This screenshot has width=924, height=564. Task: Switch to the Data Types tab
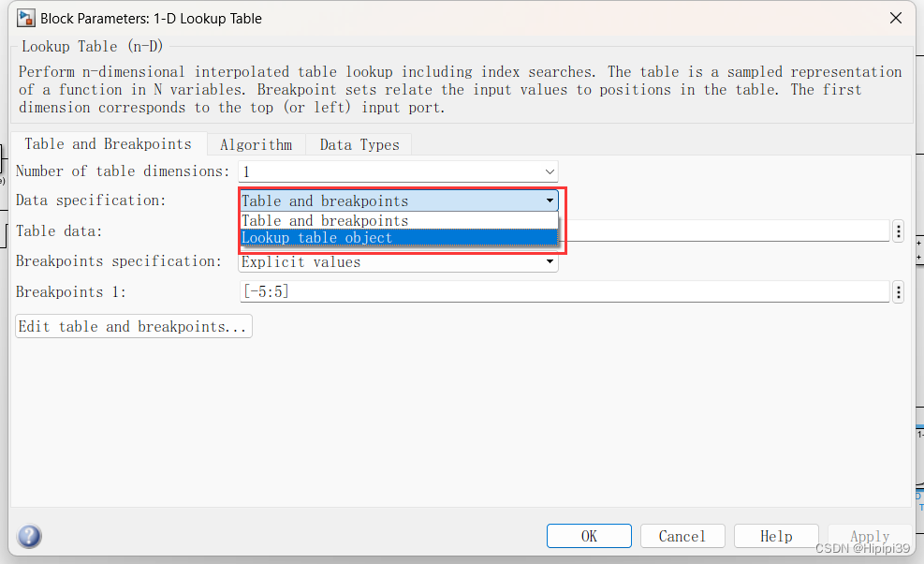[x=359, y=143]
